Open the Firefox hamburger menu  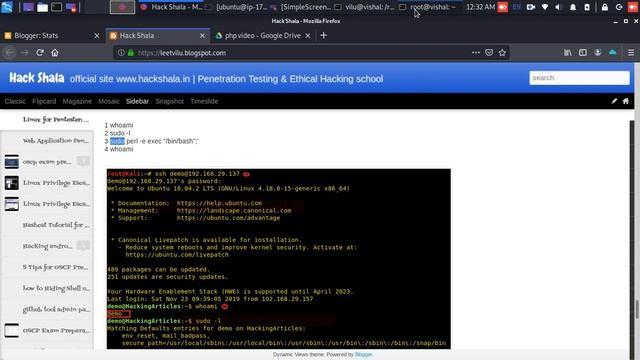point(631,53)
